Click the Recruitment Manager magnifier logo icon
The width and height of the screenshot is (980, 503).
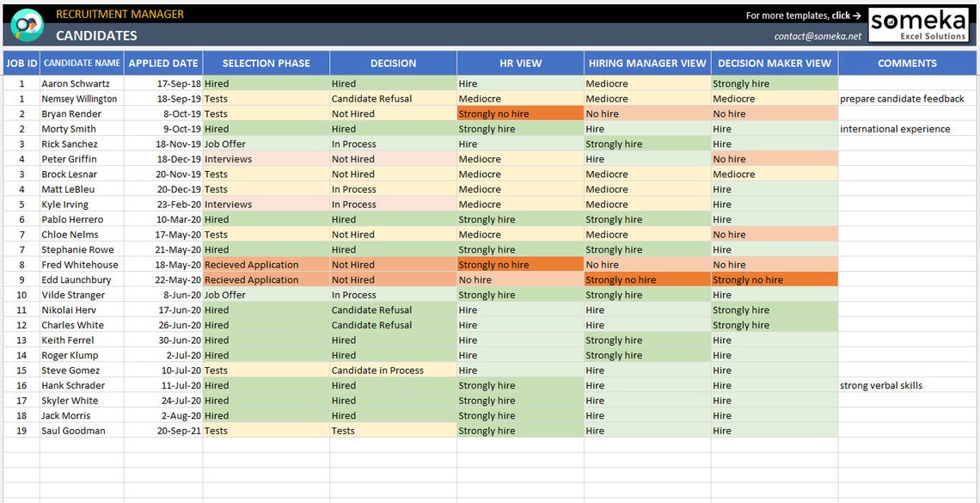25,24
